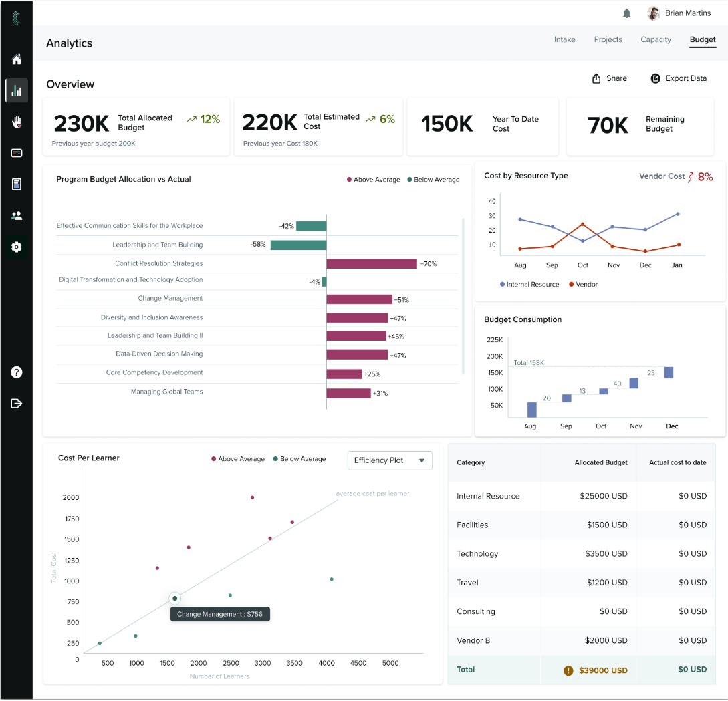Viewport: 728px width, 701px height.
Task: Click the Share button
Action: [x=609, y=79]
